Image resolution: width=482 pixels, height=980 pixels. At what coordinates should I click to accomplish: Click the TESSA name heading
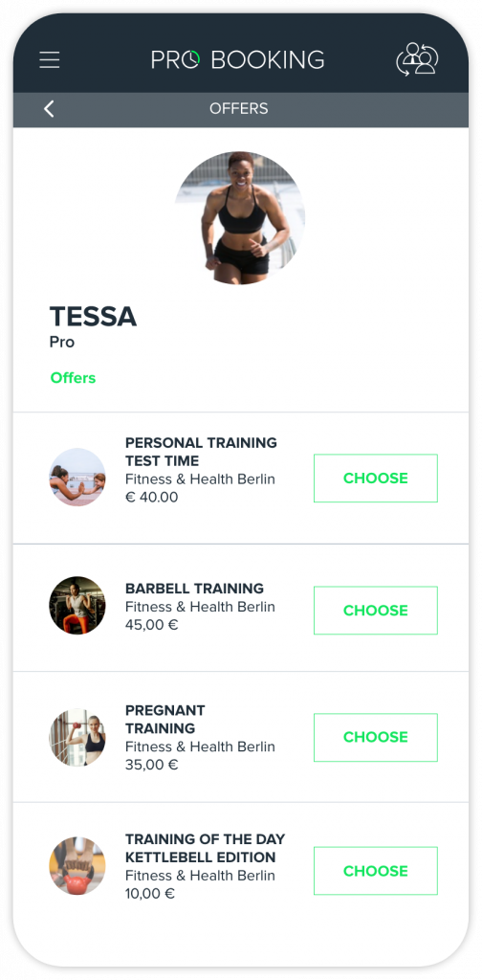[x=93, y=317]
